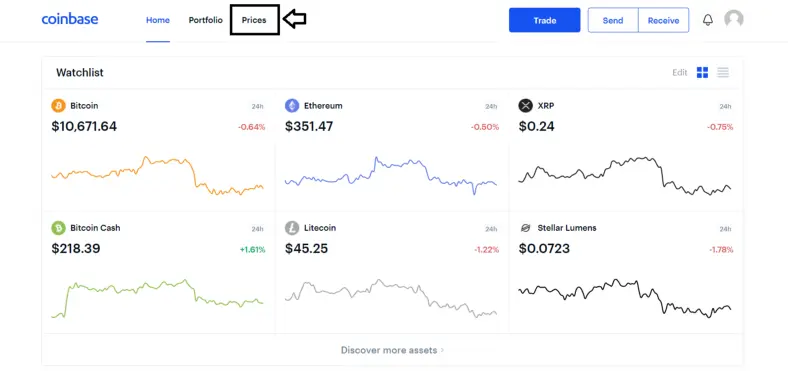Select the Bitcoin Cash asset name
The width and height of the screenshot is (788, 371).
click(95, 228)
